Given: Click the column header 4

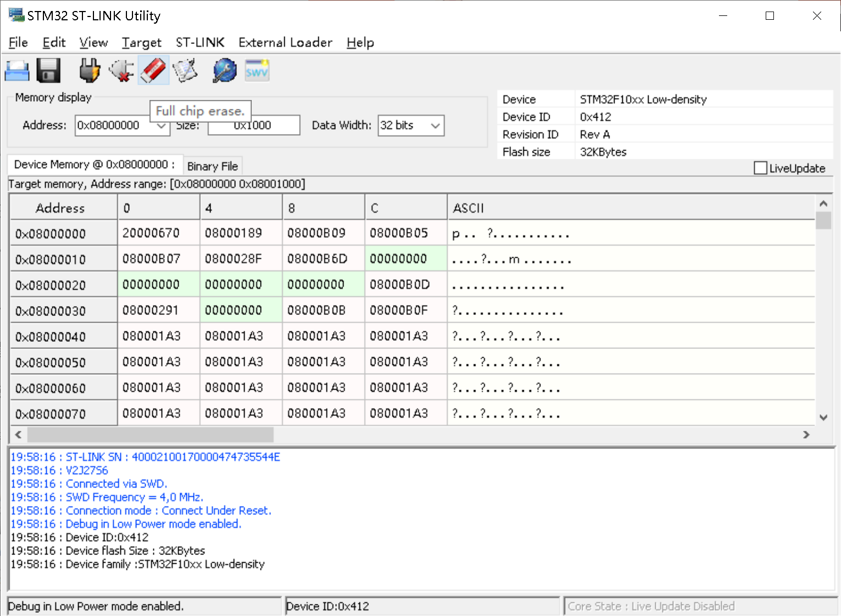Looking at the screenshot, I should point(241,208).
